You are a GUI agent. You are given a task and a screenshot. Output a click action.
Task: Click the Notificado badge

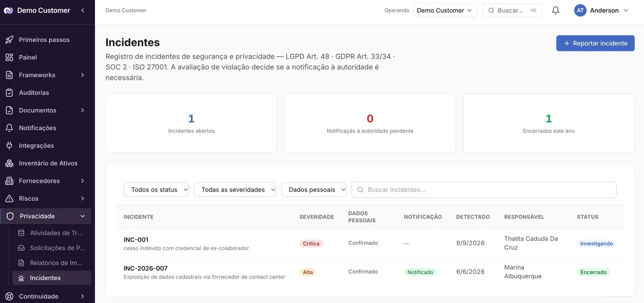click(420, 272)
